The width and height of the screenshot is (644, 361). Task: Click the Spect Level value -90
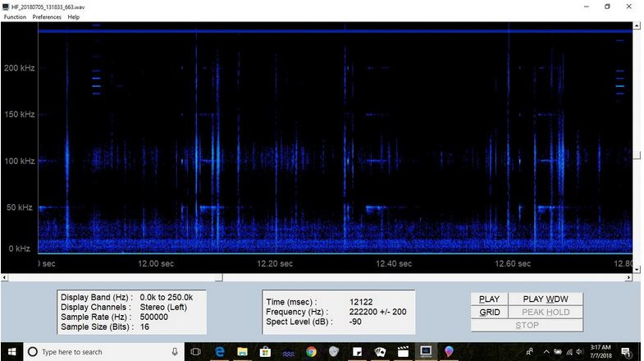point(355,322)
